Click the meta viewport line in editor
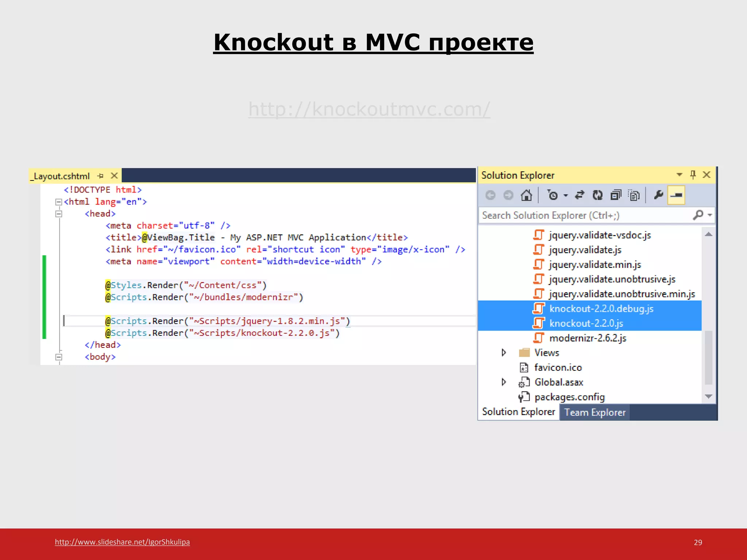 tap(244, 261)
